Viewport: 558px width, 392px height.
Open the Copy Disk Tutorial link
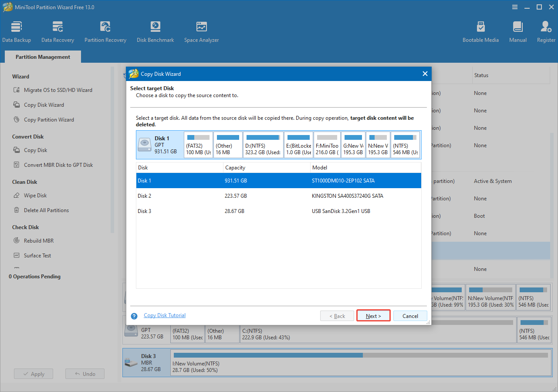(164, 315)
